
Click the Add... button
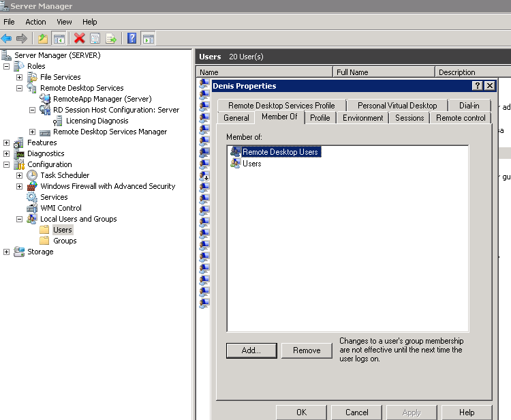pos(251,350)
